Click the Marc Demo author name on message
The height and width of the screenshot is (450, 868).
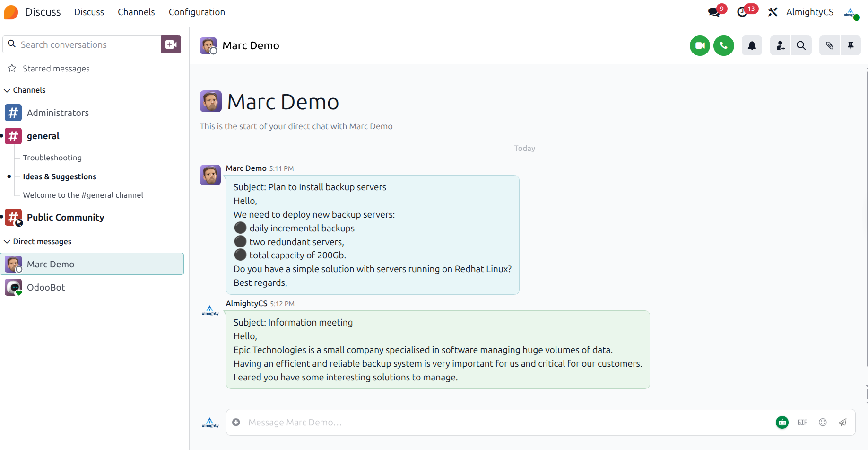(x=246, y=168)
